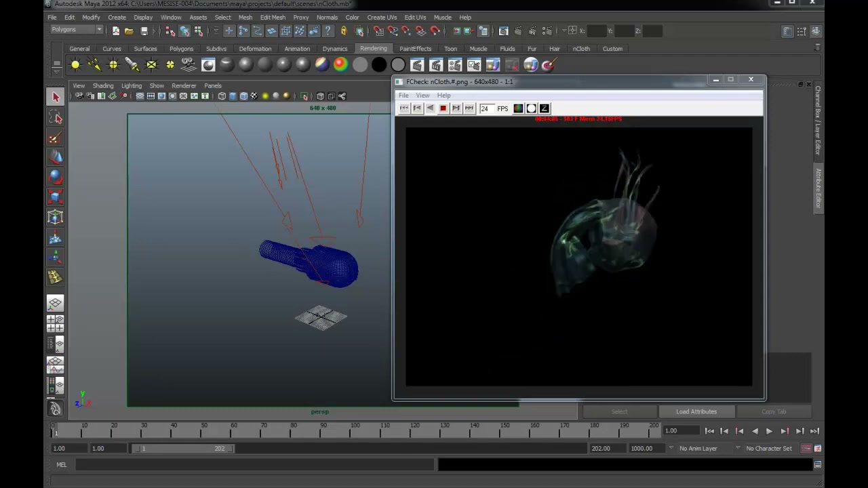Toggle smooth shade all in viewport toolbar
Viewport: 868px width, 488px height.
(233, 96)
